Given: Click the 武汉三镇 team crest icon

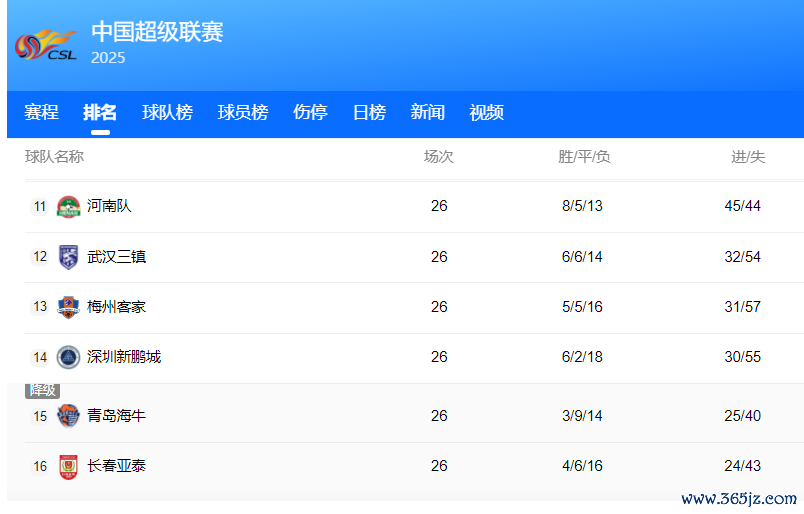Looking at the screenshot, I should [x=68, y=257].
